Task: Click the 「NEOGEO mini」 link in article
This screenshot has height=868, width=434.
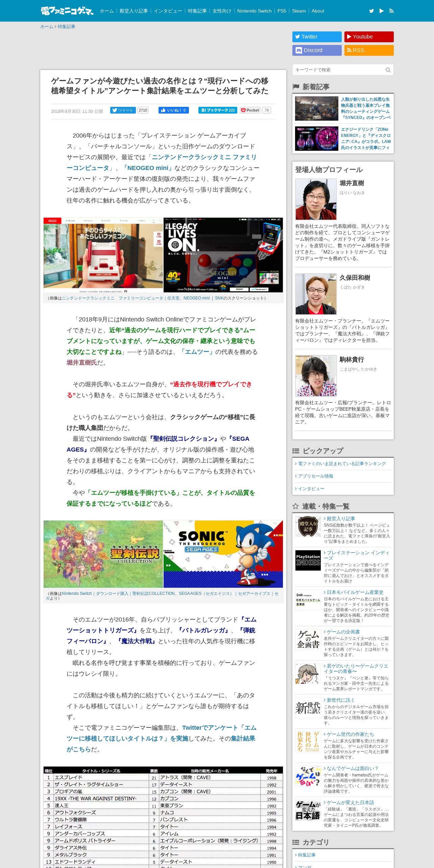Action: [x=148, y=168]
